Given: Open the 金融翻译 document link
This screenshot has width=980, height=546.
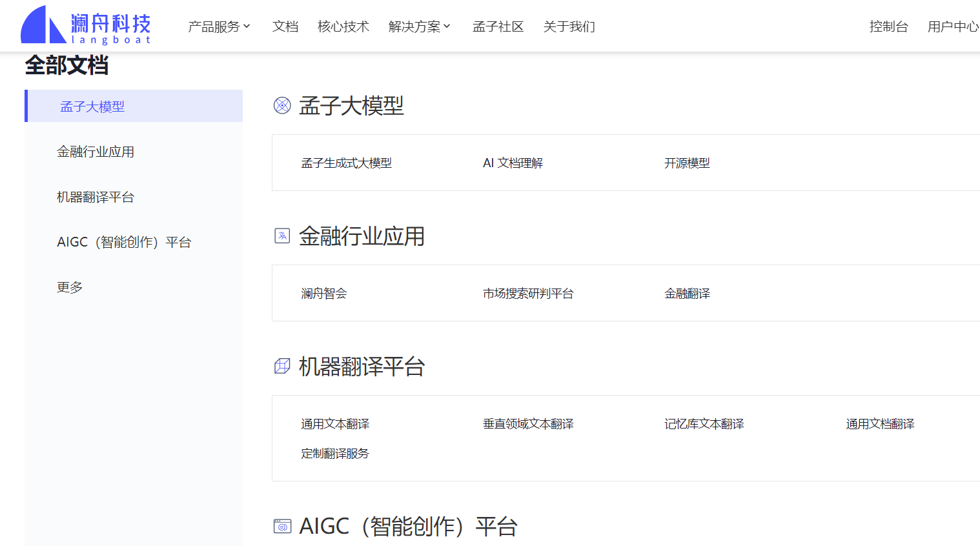Looking at the screenshot, I should click(x=687, y=294).
